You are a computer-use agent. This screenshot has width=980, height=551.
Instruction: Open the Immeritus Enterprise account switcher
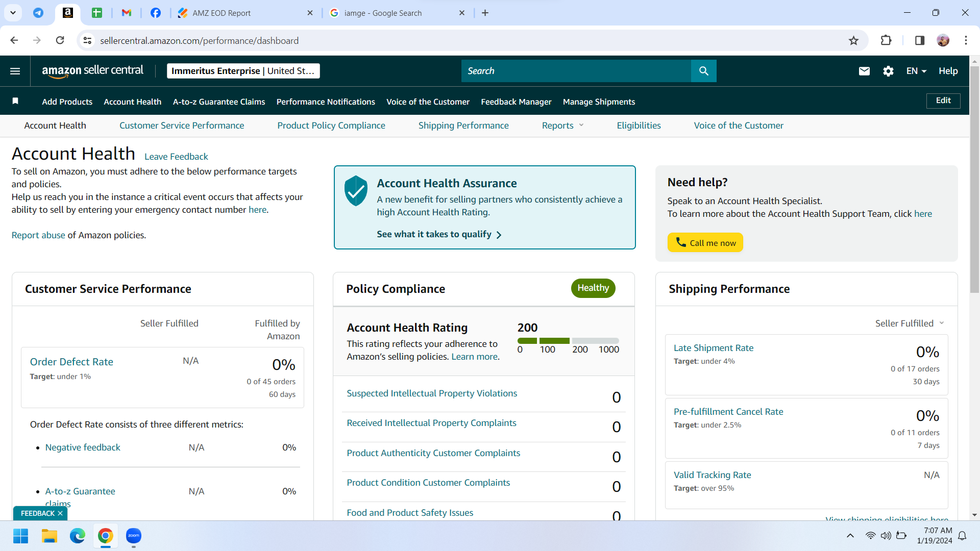pyautogui.click(x=243, y=71)
